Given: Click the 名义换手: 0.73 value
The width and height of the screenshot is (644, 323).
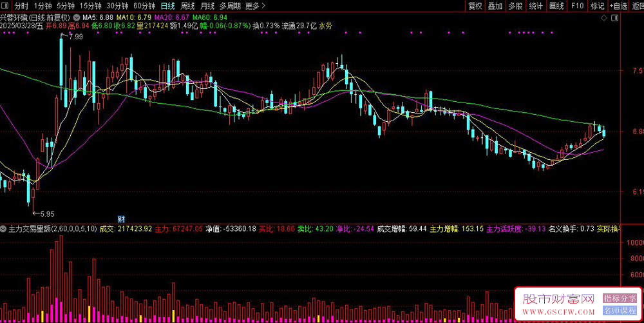Looking at the screenshot, I should (x=571, y=229).
